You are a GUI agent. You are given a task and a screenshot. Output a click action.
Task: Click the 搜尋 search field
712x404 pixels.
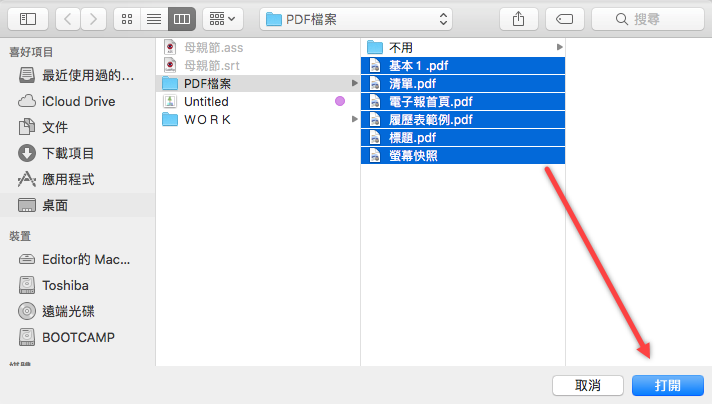tap(648, 19)
